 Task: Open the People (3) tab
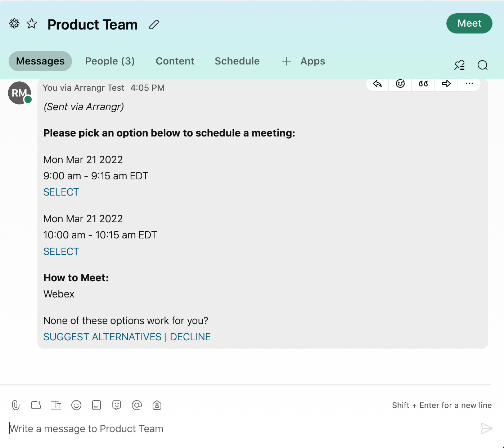(110, 61)
